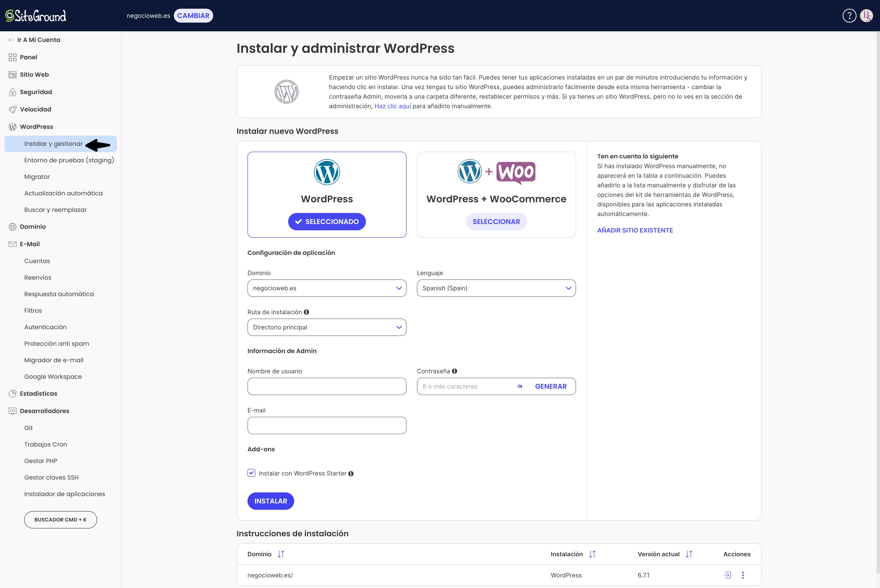Open the Dominio dropdown showing negocioweb.es

(327, 288)
